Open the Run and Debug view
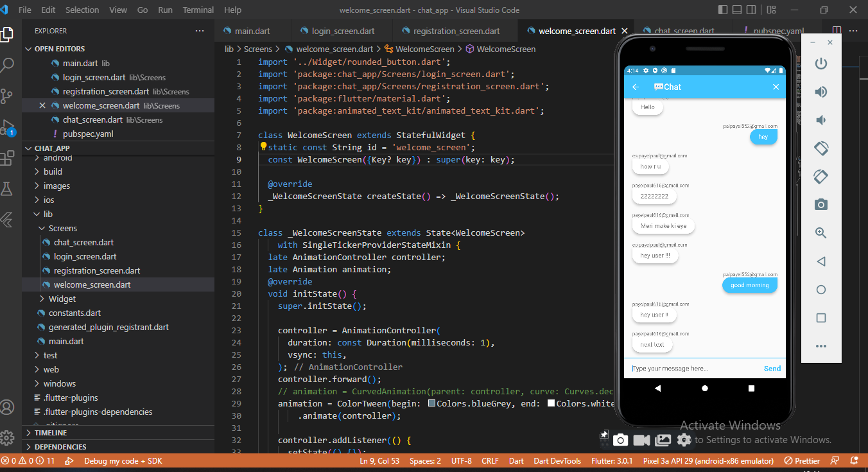The height and width of the screenshot is (472, 868). (7, 127)
